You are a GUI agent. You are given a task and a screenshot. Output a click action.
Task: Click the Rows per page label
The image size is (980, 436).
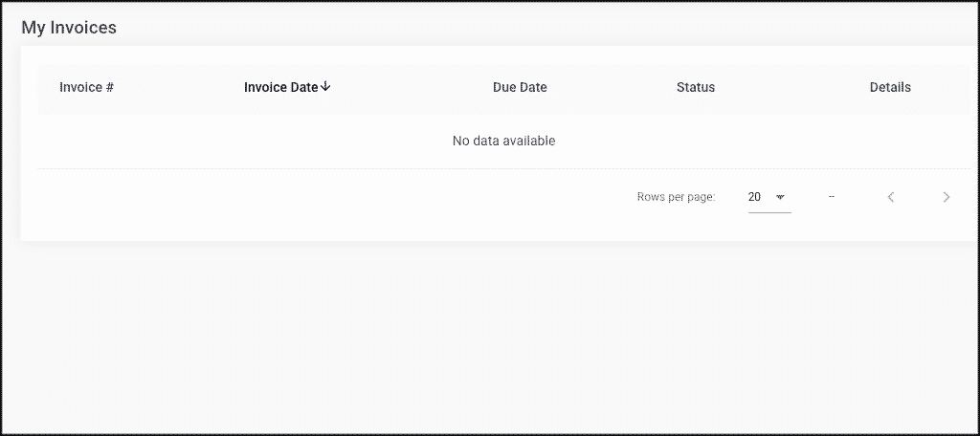click(677, 197)
